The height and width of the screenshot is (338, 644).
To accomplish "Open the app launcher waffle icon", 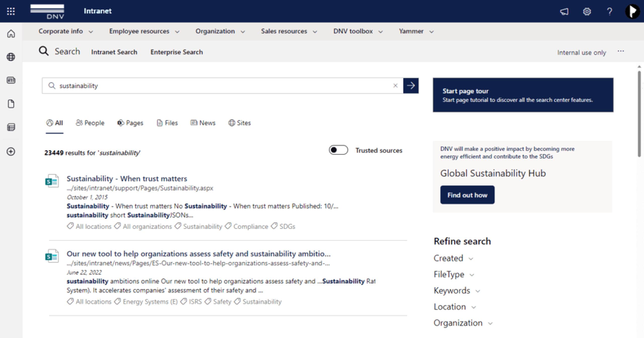I will [11, 11].
